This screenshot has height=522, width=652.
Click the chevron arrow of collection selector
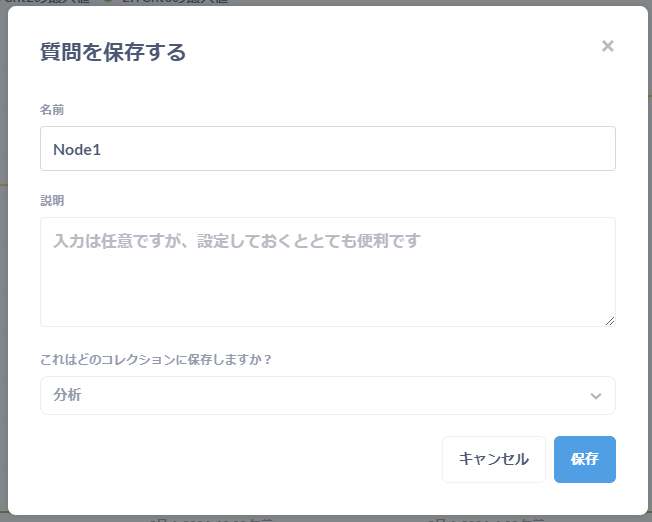point(596,396)
